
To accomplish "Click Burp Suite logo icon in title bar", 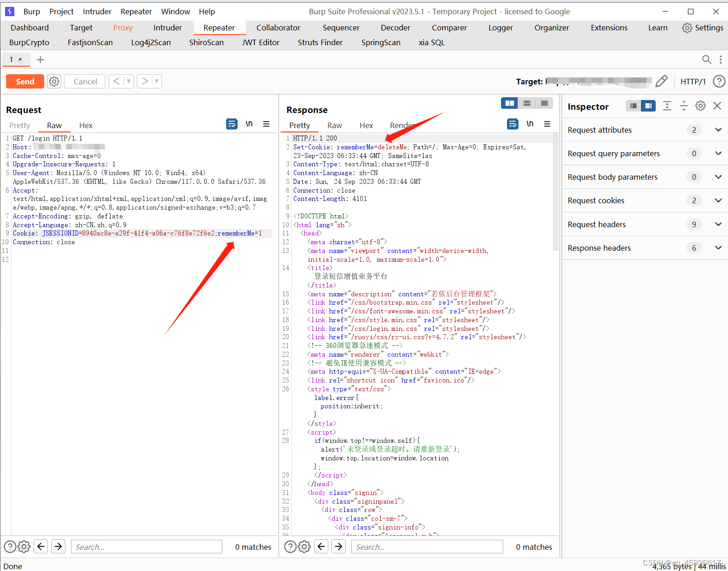I will coord(10,12).
